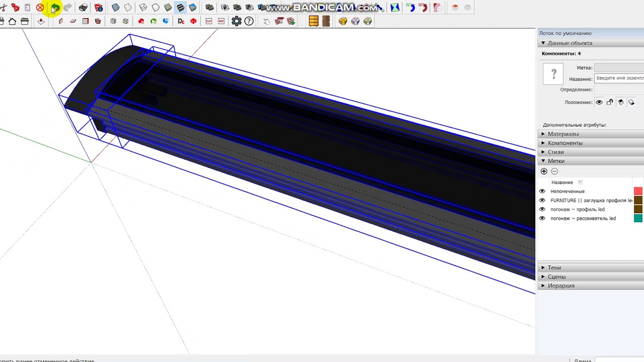The height and width of the screenshot is (362, 644).
Task: Toggle the receive shadows button
Action: [620, 102]
